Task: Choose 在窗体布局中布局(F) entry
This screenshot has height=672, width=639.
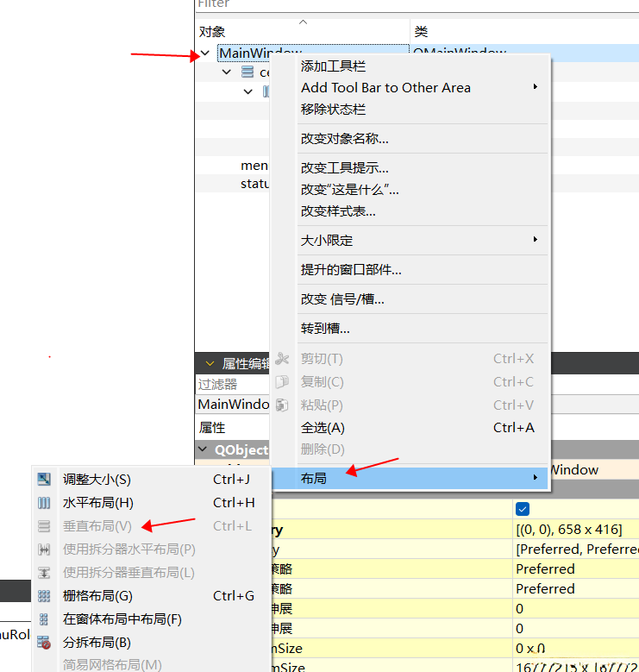Action: 122,619
